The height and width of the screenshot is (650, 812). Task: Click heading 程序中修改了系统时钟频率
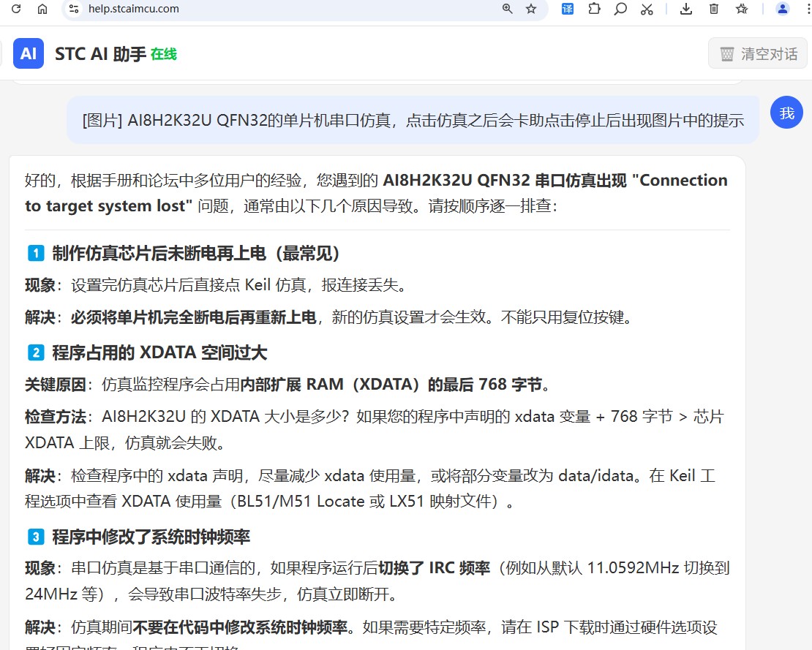pos(151,537)
